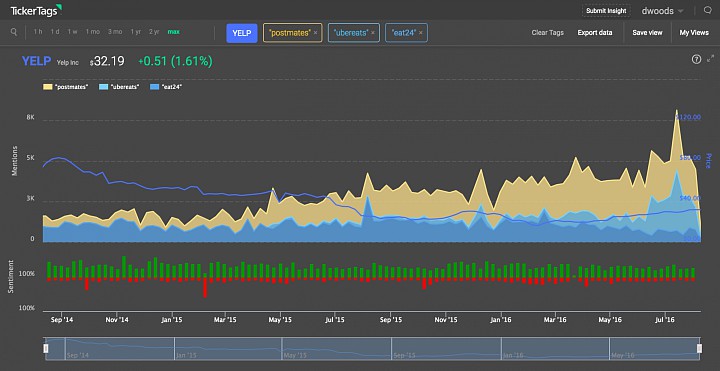720x371 pixels.
Task: Remove the "postmates" tag with x
Action: pos(315,33)
